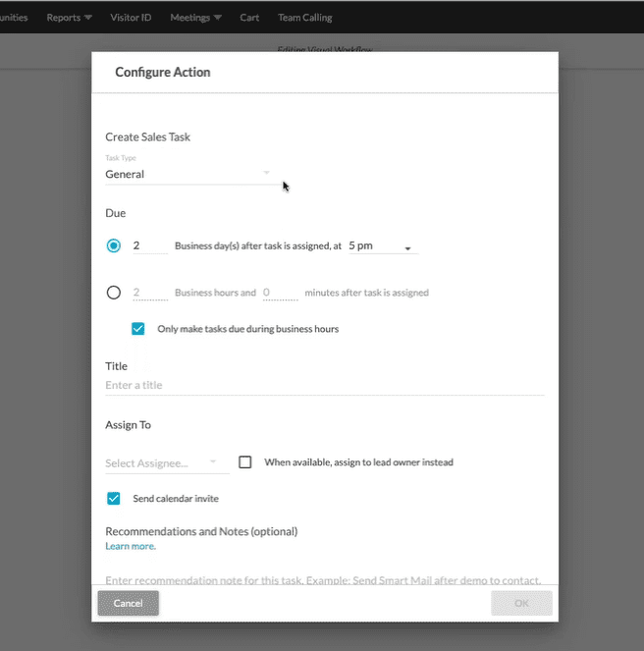Click the Business hours number field
The image size is (644, 651).
pyautogui.click(x=149, y=292)
